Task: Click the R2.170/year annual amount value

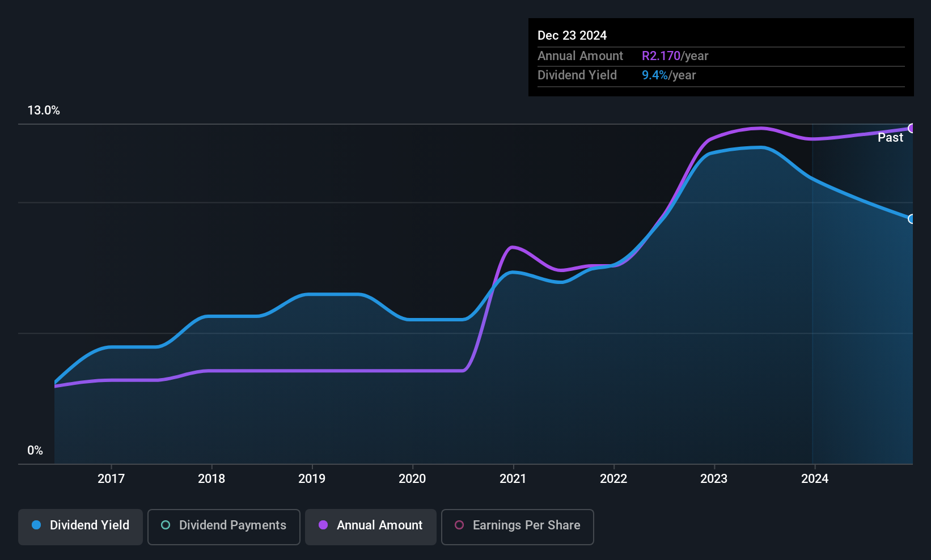Action: point(675,56)
